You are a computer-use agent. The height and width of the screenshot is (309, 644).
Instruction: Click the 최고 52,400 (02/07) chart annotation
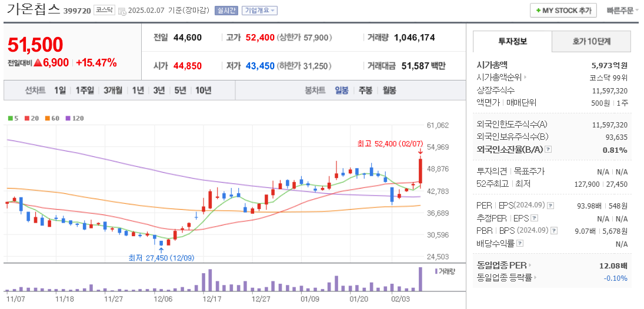390,143
